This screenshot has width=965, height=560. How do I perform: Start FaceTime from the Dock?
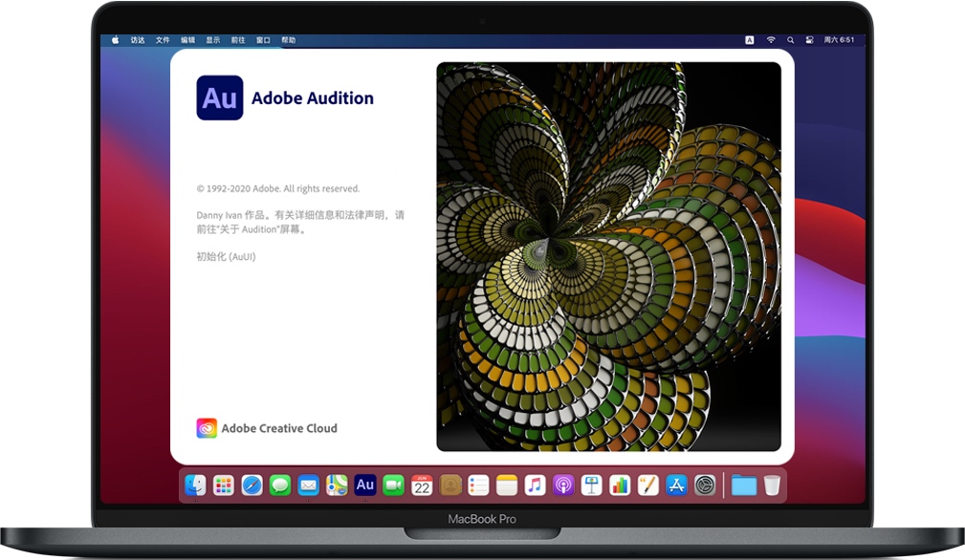392,485
